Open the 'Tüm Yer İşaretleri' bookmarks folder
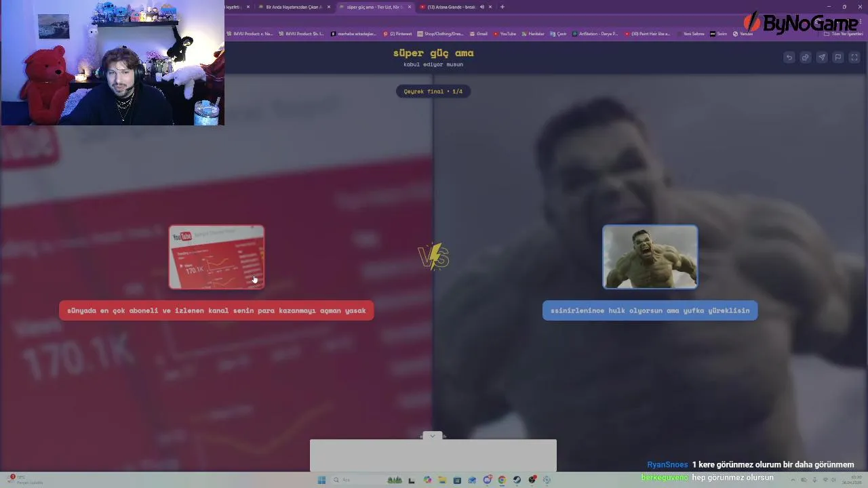The height and width of the screenshot is (488, 868). pos(844,34)
